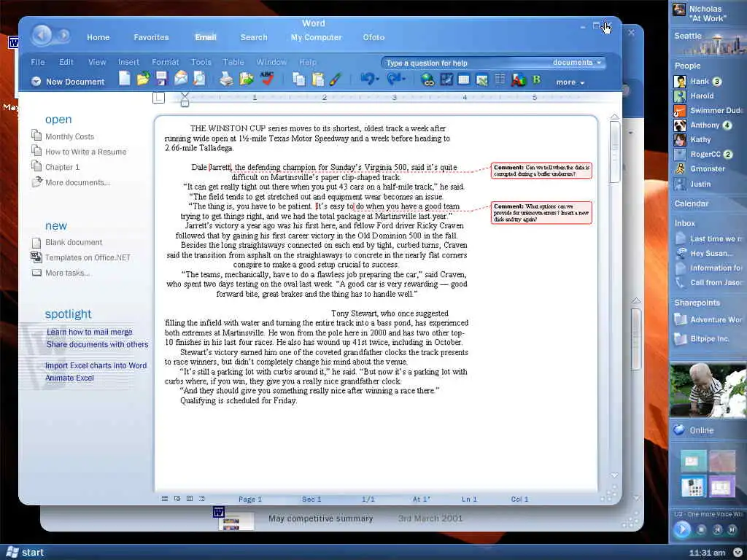Click the forward arrow navigation button
747x560 pixels.
coord(63,35)
